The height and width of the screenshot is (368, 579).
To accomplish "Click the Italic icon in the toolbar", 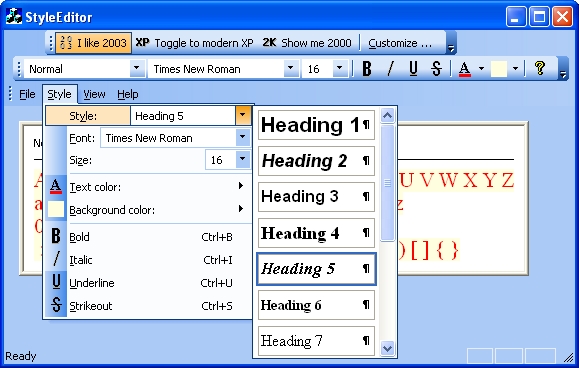I will (x=390, y=69).
